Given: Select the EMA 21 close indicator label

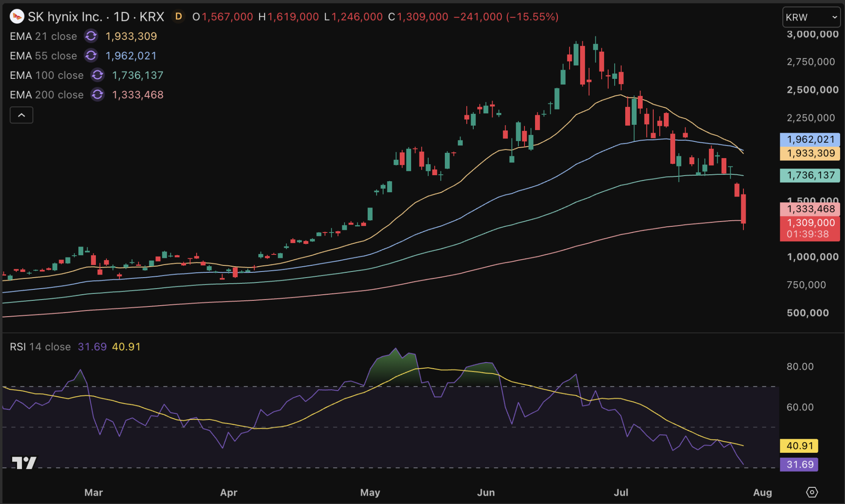Looking at the screenshot, I should click(43, 36).
